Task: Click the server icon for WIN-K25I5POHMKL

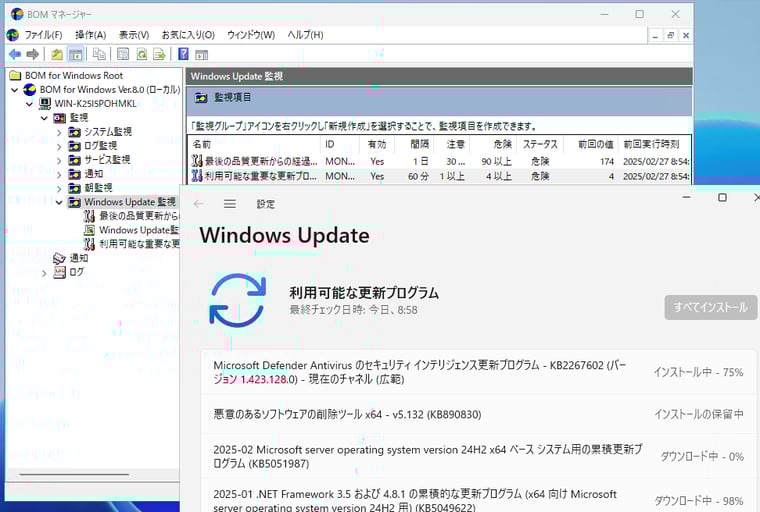Action: (45, 104)
